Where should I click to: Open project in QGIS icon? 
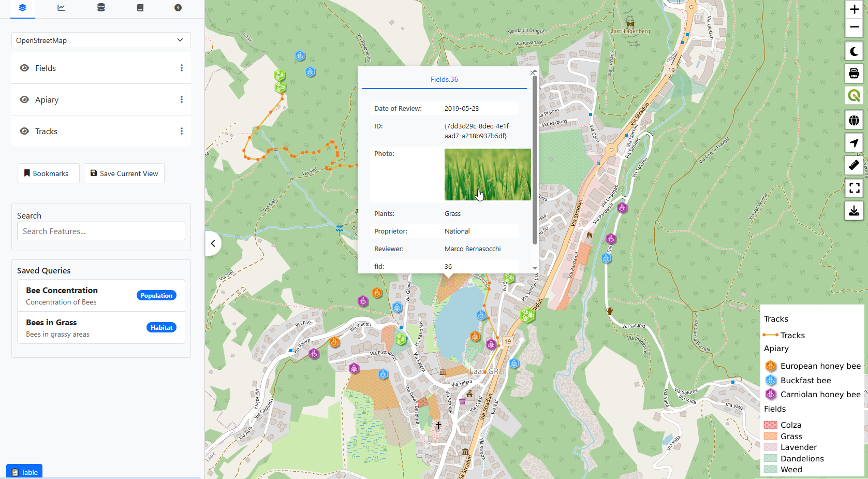point(854,95)
